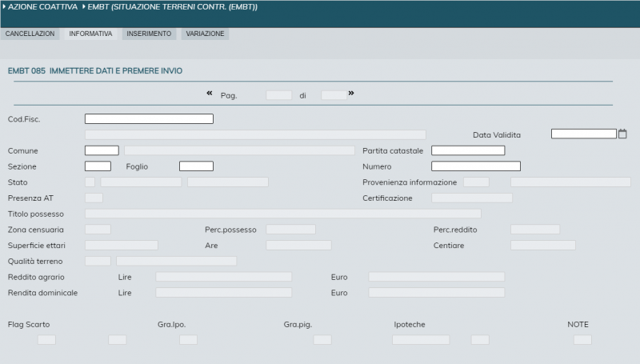Go to previous page with « arrow
The width and height of the screenshot is (640, 364).
[210, 94]
